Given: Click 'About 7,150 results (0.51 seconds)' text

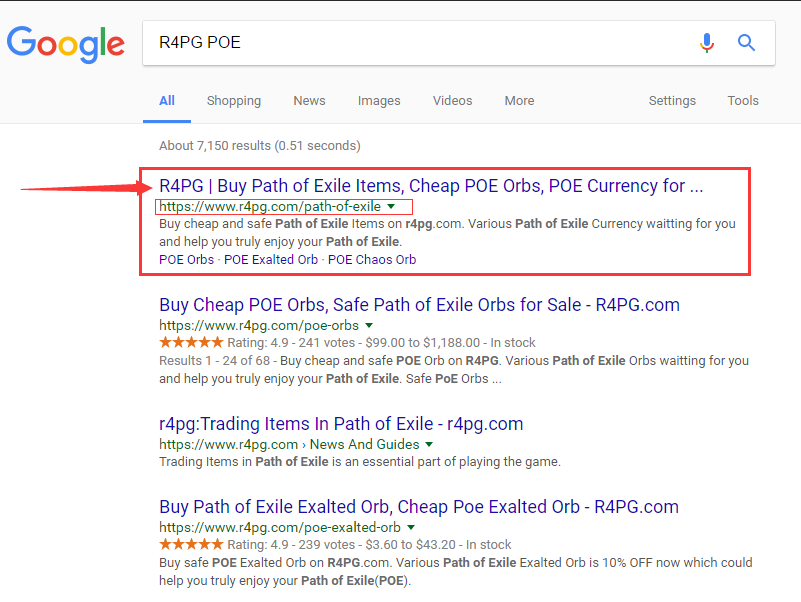Looking at the screenshot, I should (260, 146).
